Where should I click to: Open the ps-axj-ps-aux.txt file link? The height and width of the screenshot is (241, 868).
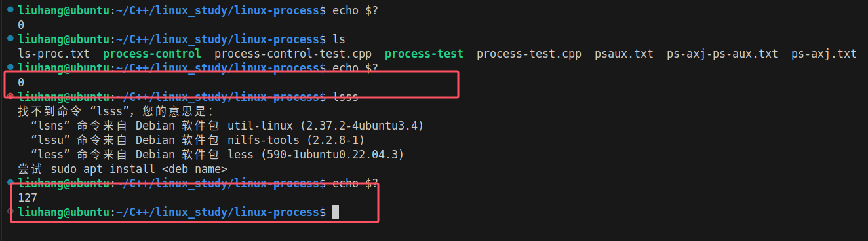click(x=722, y=54)
